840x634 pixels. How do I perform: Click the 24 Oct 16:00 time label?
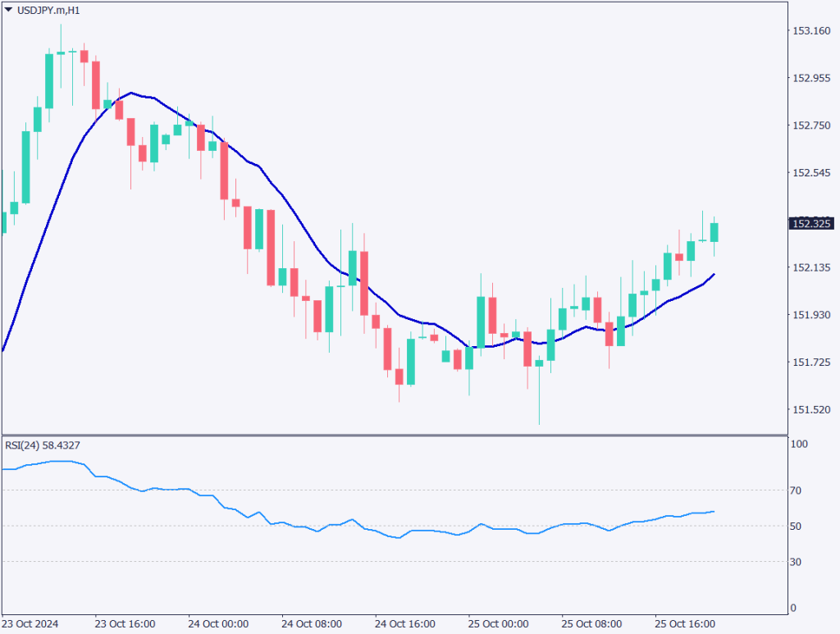click(404, 623)
